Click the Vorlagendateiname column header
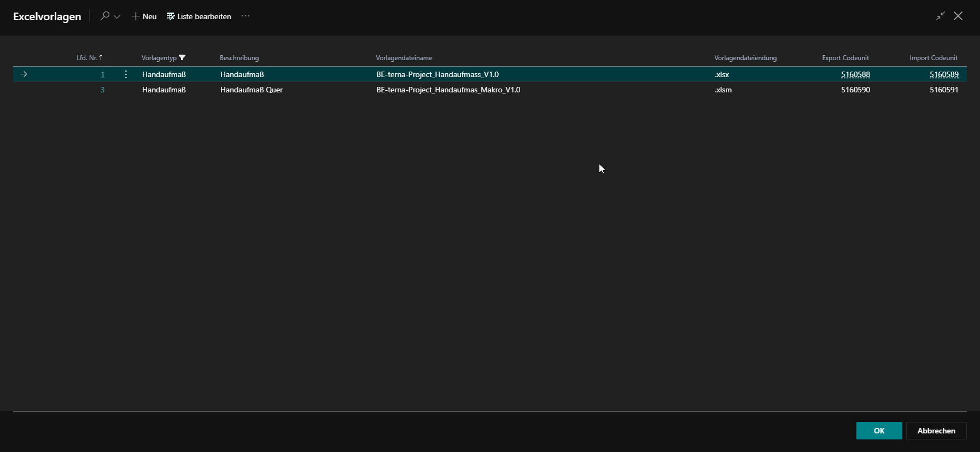Viewport: 980px width, 452px height. pos(404,58)
